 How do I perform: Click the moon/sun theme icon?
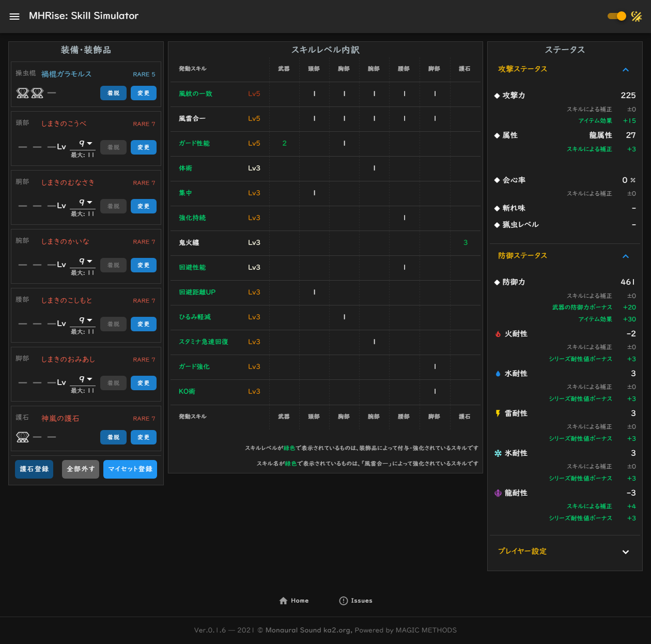pos(637,16)
